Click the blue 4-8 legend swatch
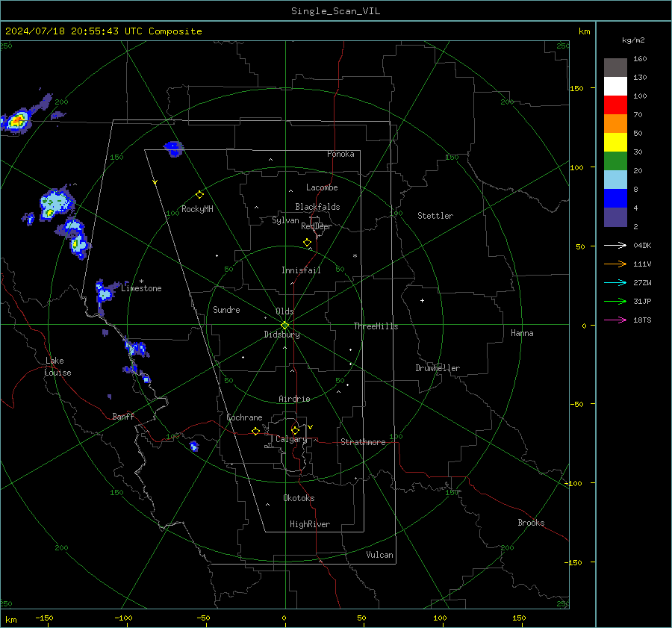This screenshot has width=672, height=628. (615, 198)
